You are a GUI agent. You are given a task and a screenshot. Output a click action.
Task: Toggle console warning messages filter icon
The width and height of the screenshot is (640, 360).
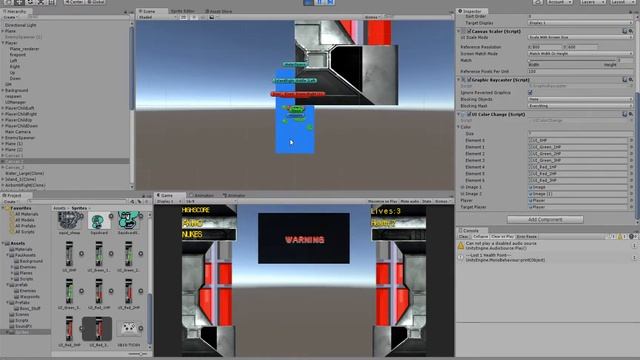621,236
